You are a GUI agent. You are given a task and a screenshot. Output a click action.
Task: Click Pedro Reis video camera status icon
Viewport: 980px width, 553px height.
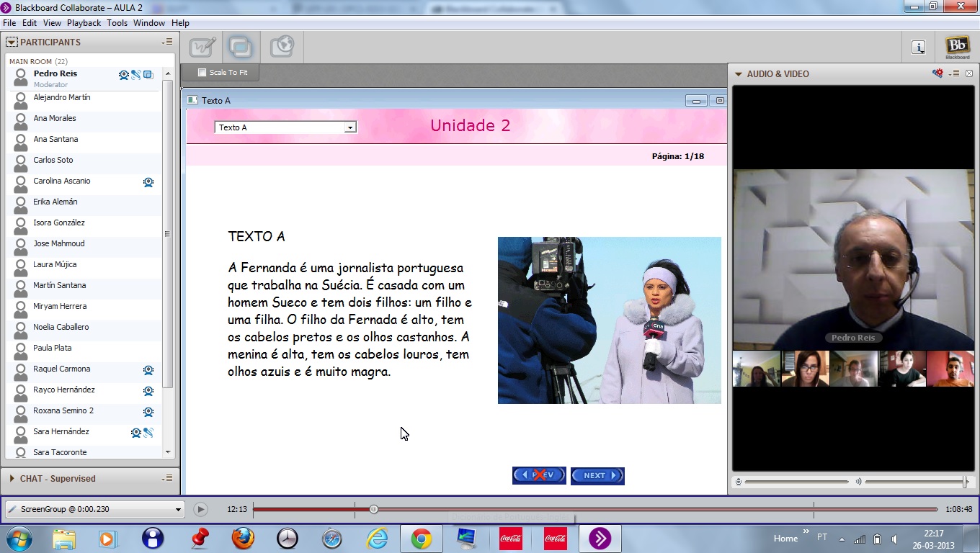coord(124,74)
